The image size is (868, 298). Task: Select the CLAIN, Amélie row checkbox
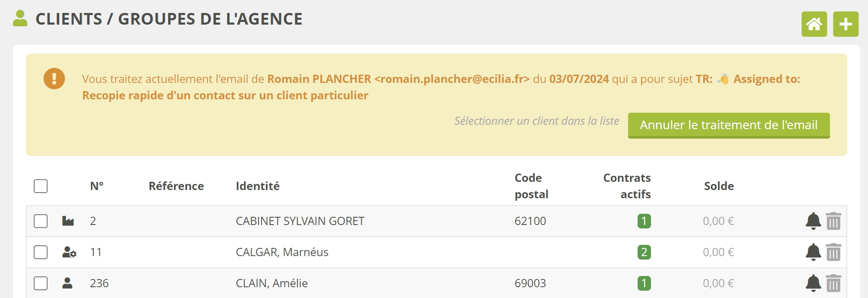point(41,283)
